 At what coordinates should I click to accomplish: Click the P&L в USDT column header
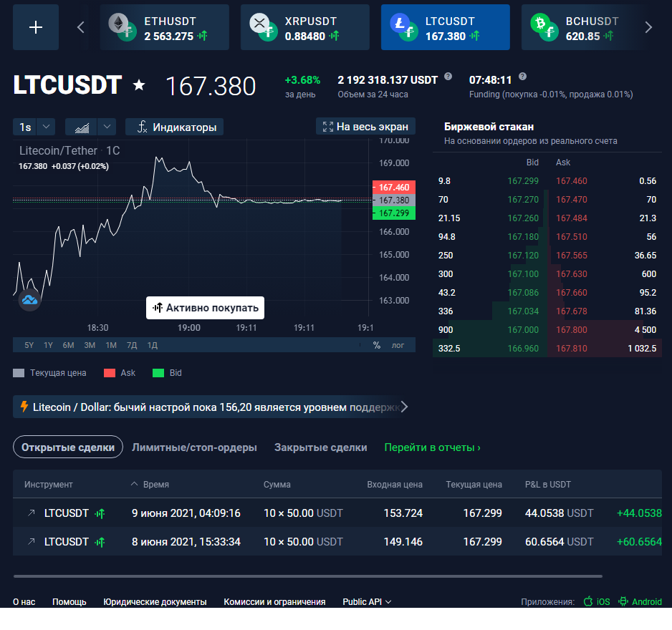click(x=548, y=485)
